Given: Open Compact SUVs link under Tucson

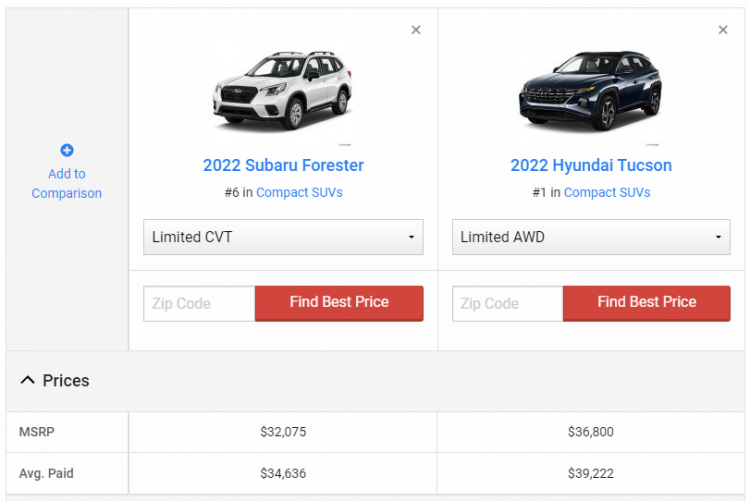Looking at the screenshot, I should coord(607,192).
